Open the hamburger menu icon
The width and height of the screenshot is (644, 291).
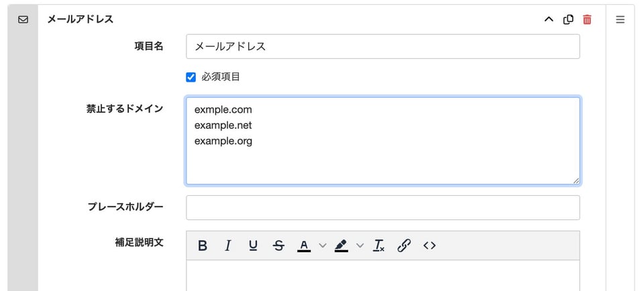(x=620, y=19)
